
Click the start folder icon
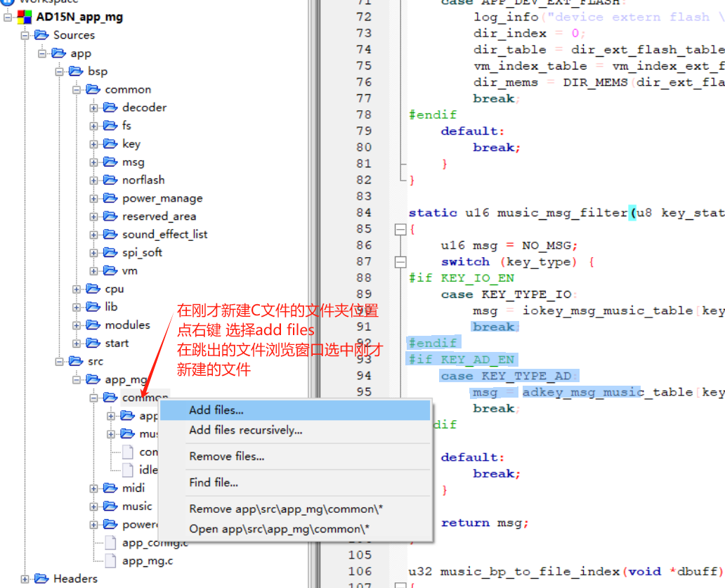tap(93, 343)
